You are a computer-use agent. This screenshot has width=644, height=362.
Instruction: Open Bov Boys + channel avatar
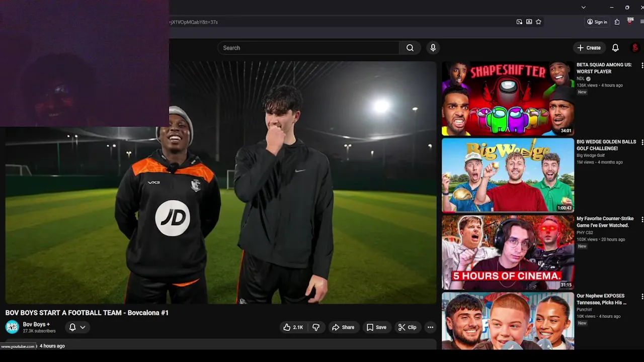click(12, 327)
